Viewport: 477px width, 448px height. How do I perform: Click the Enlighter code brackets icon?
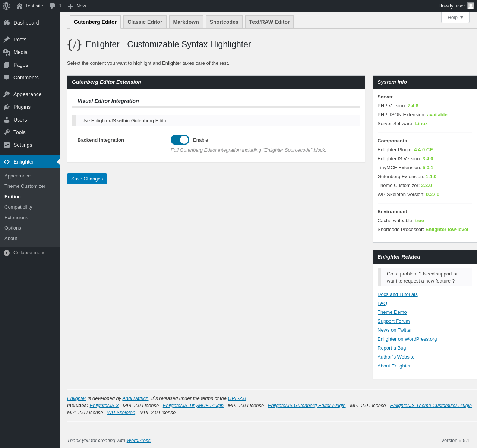[7, 162]
